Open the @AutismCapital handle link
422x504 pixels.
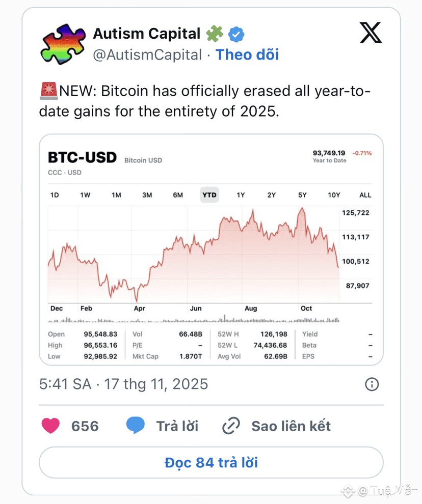click(147, 55)
